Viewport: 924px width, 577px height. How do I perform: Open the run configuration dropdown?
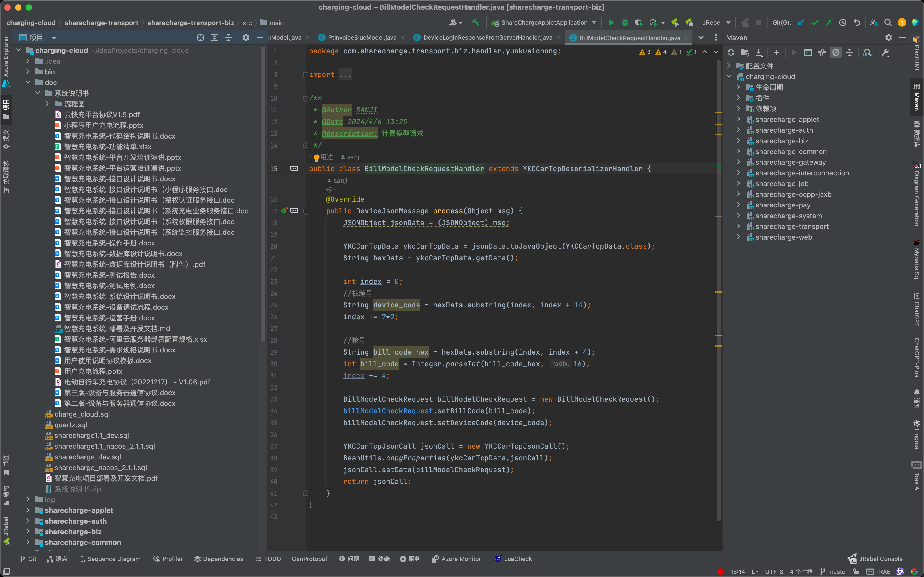tap(544, 22)
